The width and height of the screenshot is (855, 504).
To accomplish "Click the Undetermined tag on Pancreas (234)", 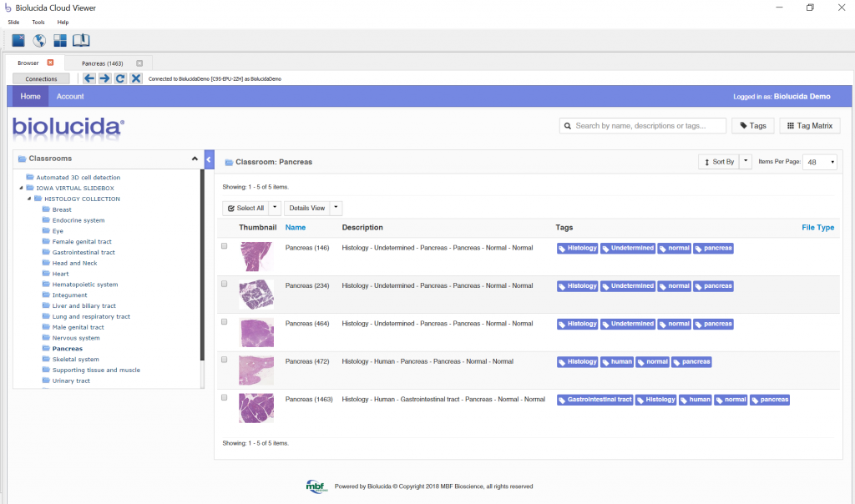I will coord(628,286).
